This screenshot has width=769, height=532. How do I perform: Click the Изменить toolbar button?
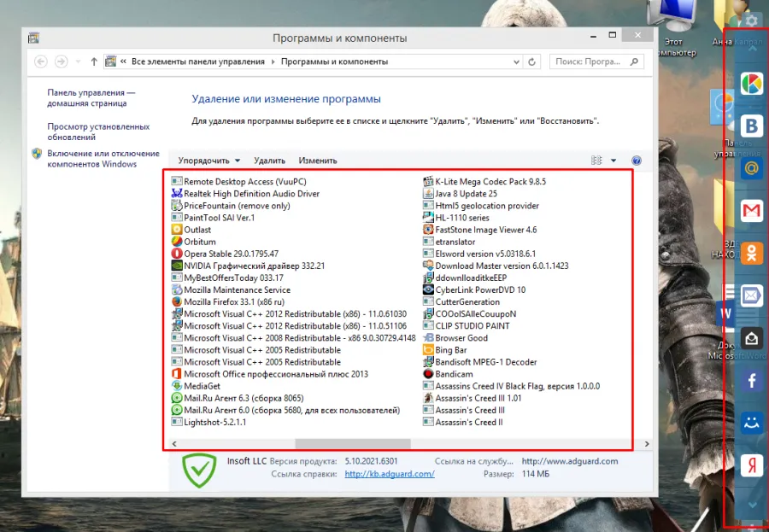click(x=318, y=161)
